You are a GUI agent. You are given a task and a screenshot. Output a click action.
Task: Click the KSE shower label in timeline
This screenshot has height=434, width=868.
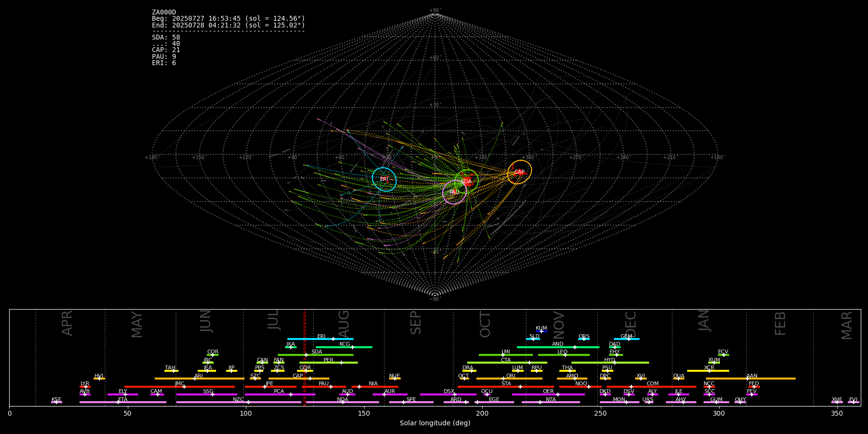pyautogui.click(x=56, y=400)
